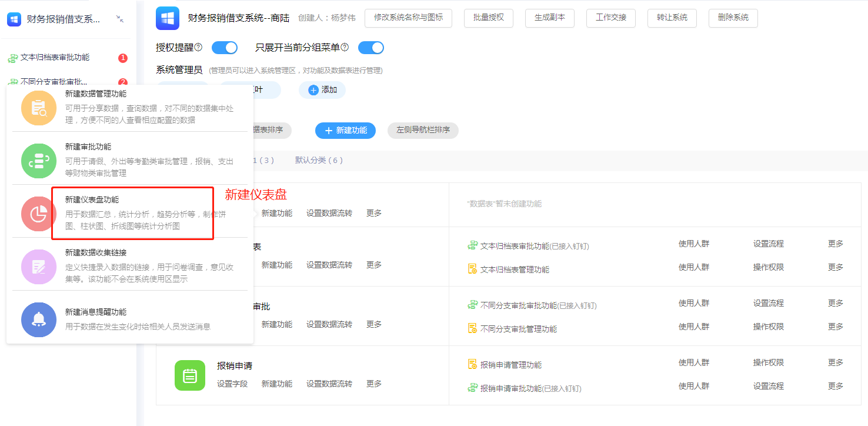Click blue system logo in sidebar header
The image size is (868, 426).
(x=14, y=19)
